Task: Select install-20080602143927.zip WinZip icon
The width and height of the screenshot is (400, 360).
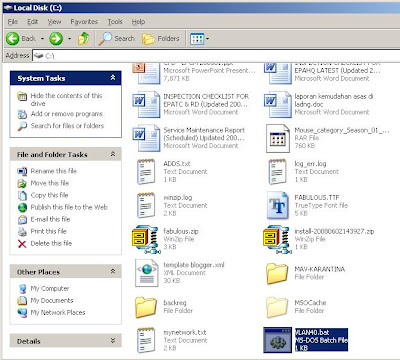Action: (x=277, y=239)
